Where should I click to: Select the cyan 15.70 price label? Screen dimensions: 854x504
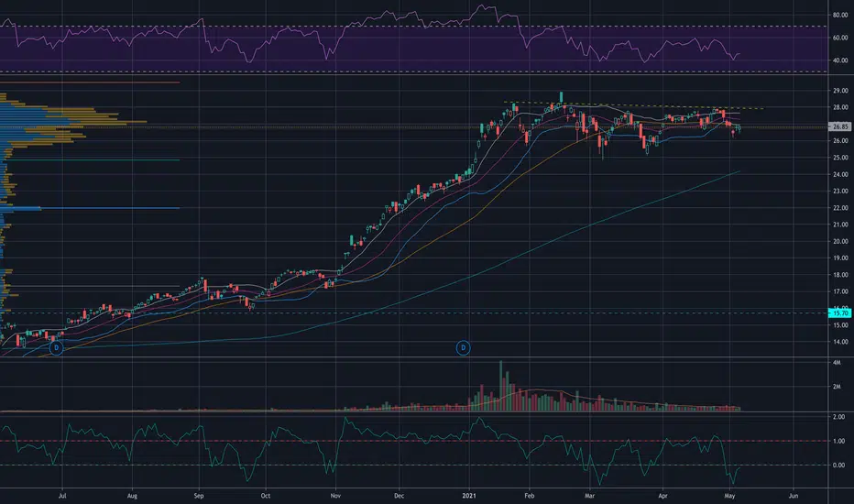(x=839, y=313)
